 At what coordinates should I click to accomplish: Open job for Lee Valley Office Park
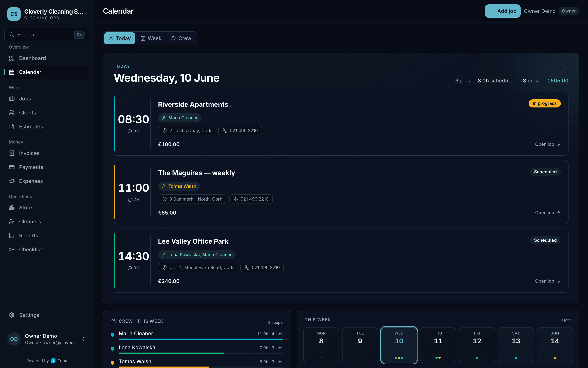pos(548,281)
